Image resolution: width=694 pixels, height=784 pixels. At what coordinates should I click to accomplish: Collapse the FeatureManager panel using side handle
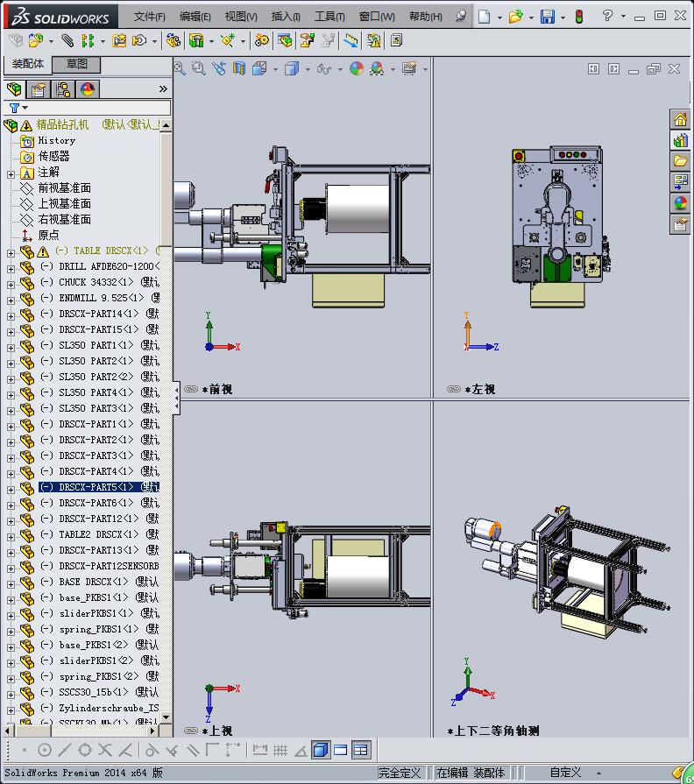click(x=176, y=399)
